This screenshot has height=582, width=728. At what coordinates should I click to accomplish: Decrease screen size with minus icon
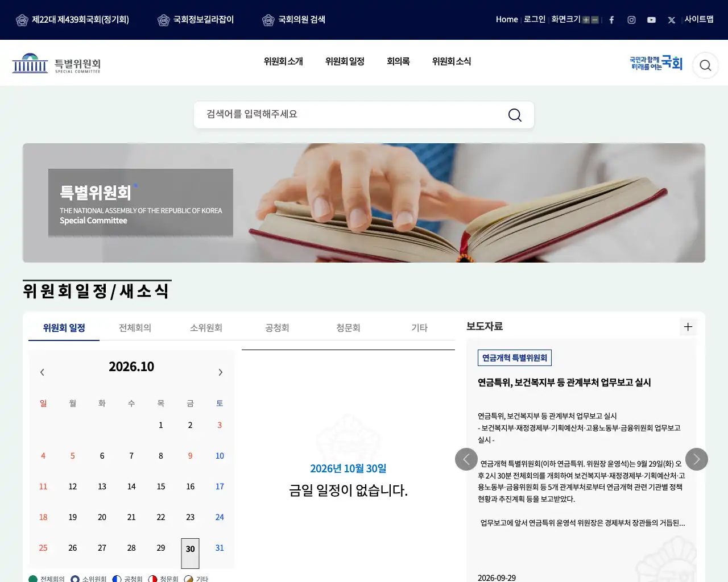pos(595,20)
